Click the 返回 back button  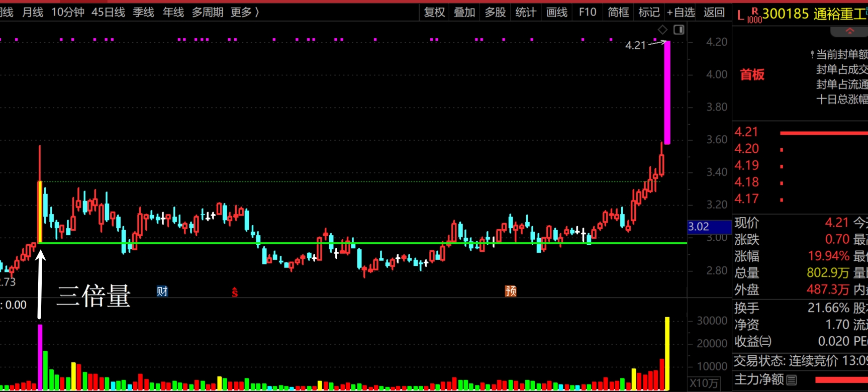[x=714, y=12]
